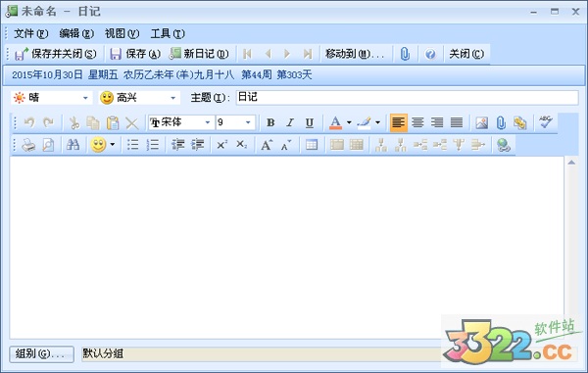
Task: Toggle italic formatting
Action: click(x=290, y=122)
